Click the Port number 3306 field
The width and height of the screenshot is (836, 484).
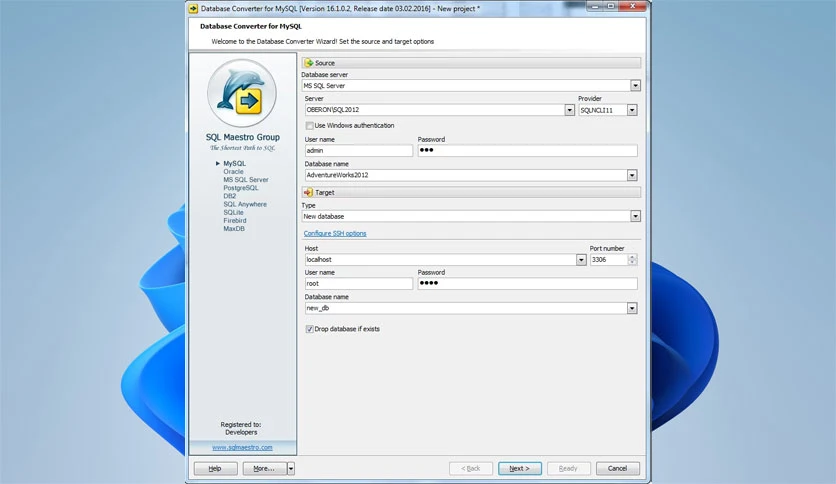608,260
